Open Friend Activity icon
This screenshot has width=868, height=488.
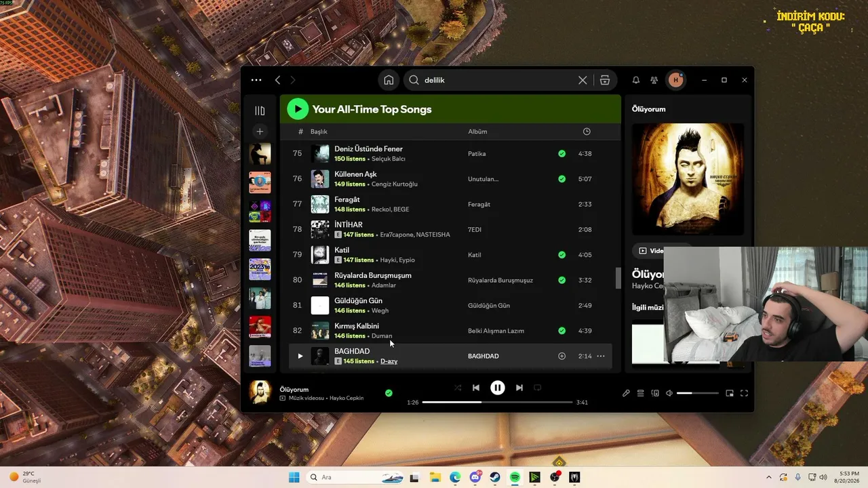click(x=654, y=80)
